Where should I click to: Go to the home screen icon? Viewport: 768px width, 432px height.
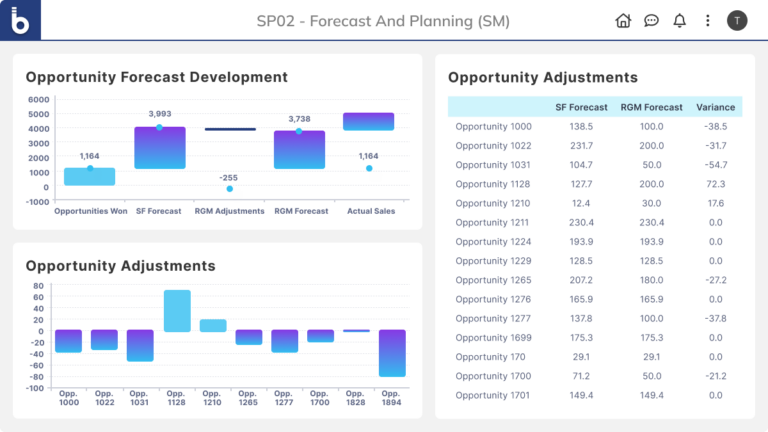tap(623, 21)
